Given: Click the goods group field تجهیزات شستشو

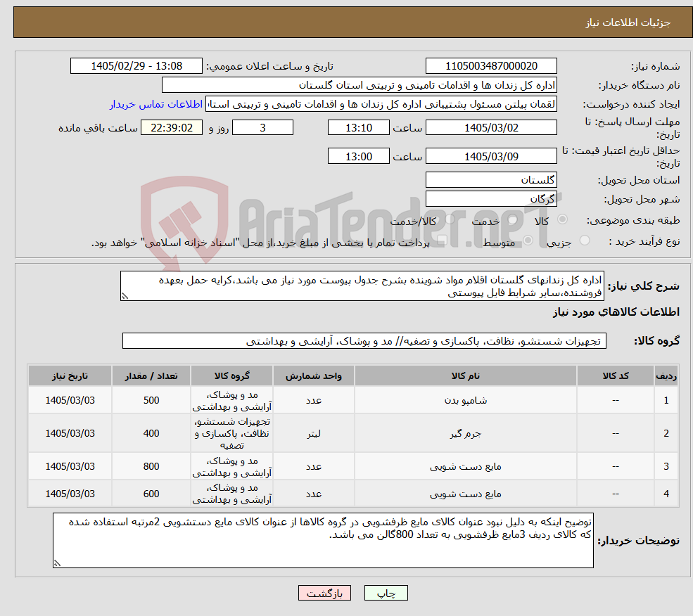Looking at the screenshot, I should pos(364,341).
